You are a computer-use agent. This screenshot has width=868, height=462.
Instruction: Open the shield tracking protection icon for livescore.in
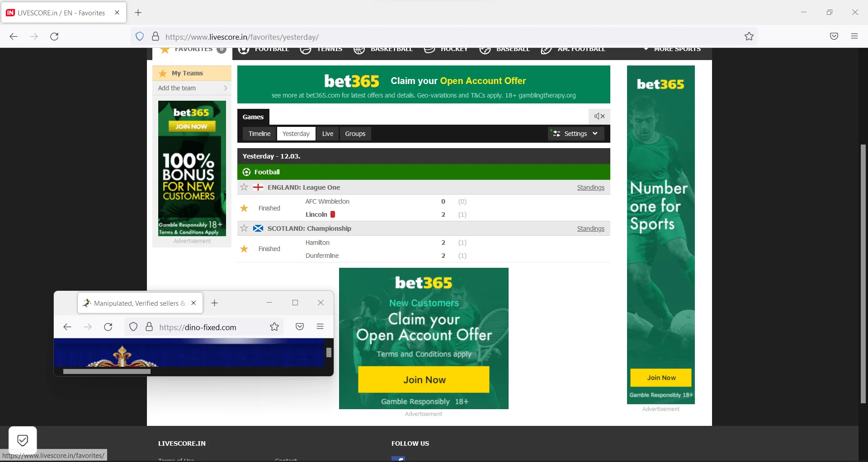140,37
